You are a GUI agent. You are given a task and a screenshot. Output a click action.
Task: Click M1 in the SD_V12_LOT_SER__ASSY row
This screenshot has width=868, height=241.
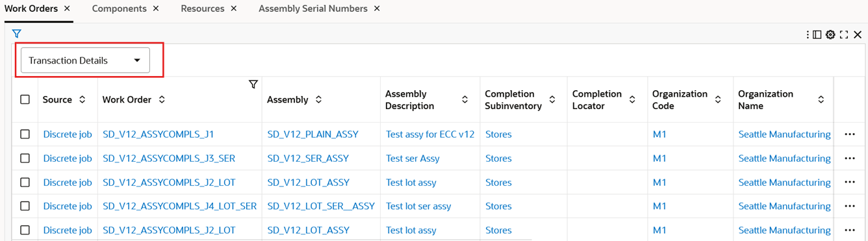tap(659, 206)
